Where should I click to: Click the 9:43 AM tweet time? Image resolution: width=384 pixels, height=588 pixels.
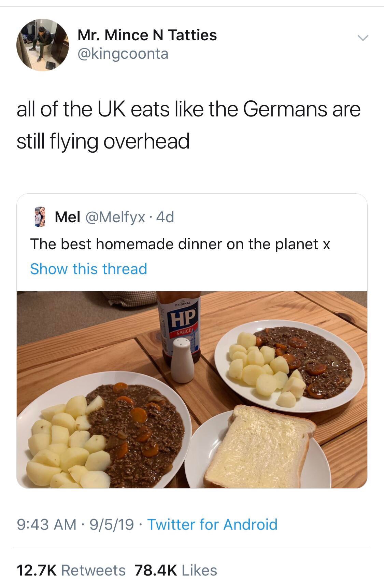pyautogui.click(x=46, y=524)
